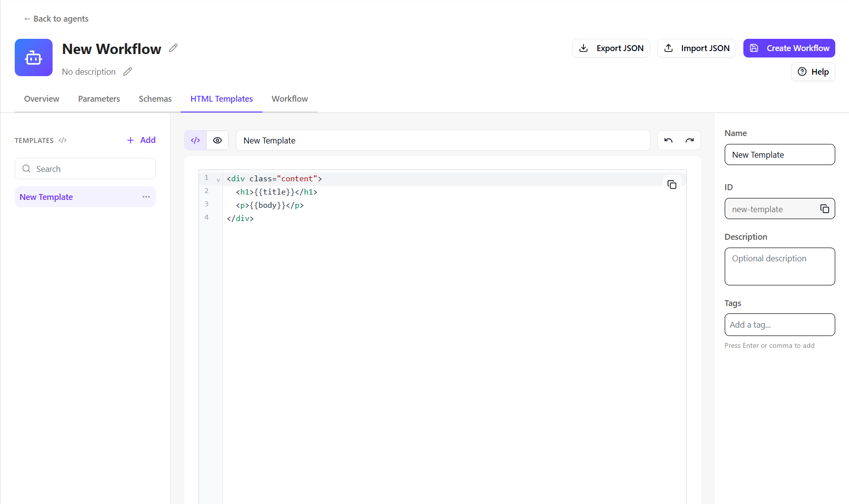Click Create Workflow button

(x=789, y=48)
